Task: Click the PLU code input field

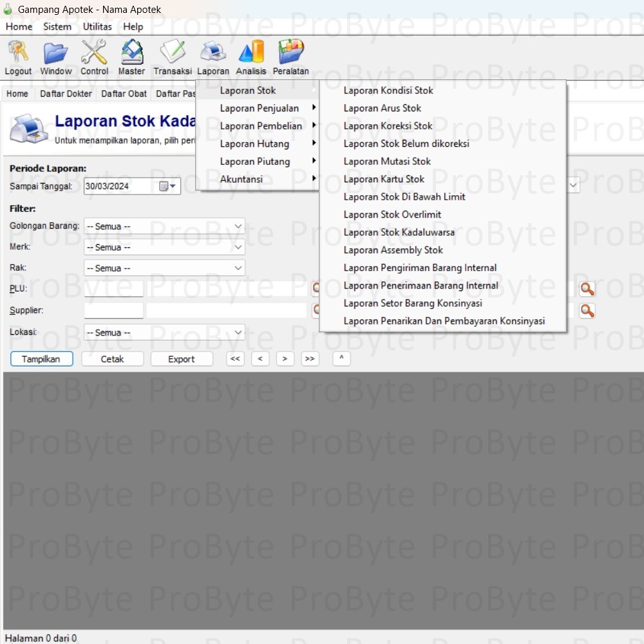Action: coord(114,289)
